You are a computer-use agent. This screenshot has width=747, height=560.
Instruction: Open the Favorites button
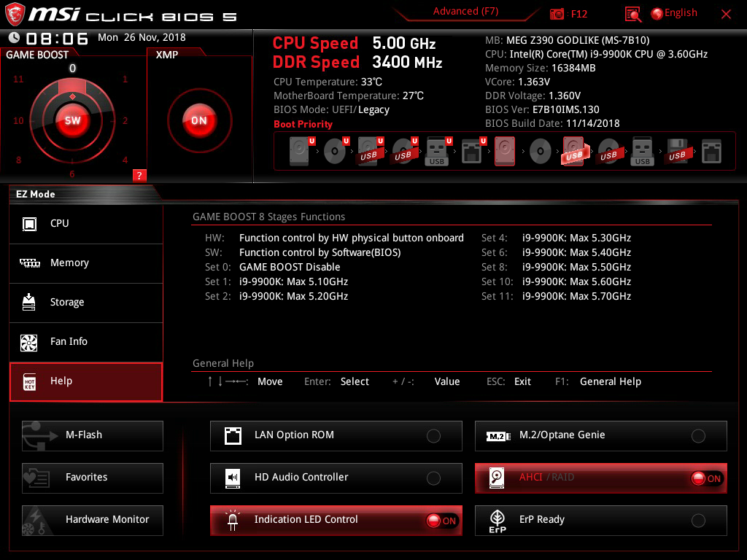[x=93, y=478]
